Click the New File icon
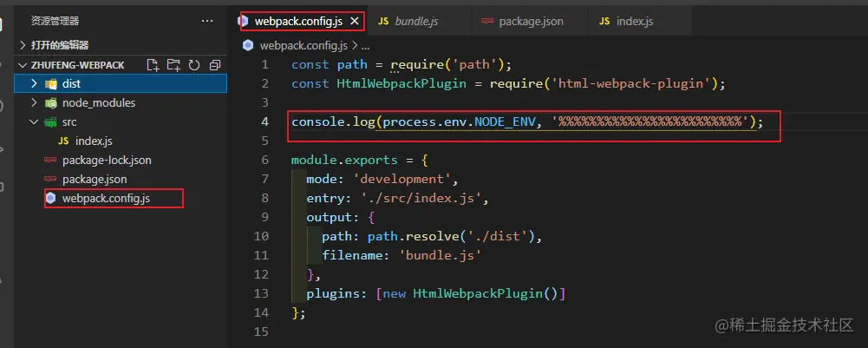Screen dimensions: 868x348 (x=153, y=65)
